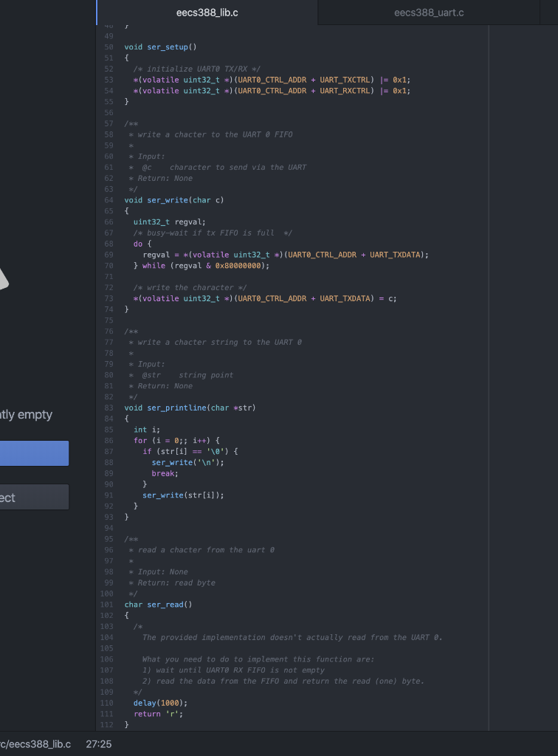Viewport: 558px width, 756px height.
Task: Click comment 'The provided implementation doesn't actually read'
Action: pyautogui.click(x=292, y=637)
